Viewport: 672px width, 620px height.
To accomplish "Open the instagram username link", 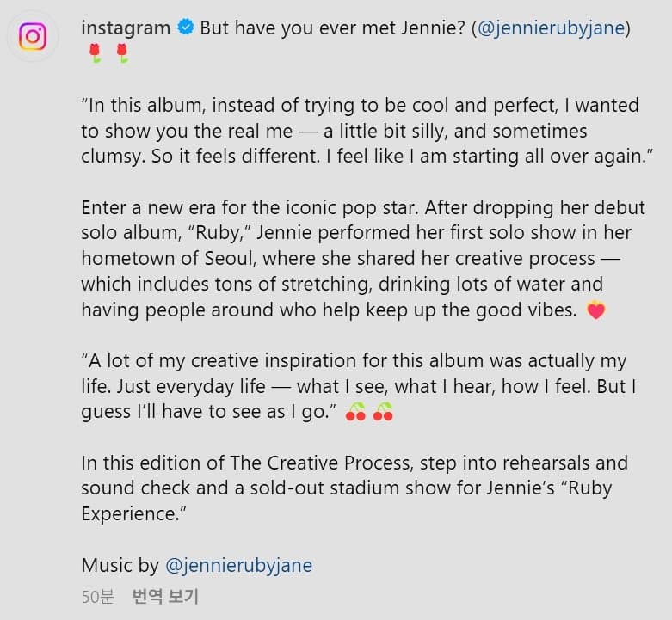I will [x=126, y=28].
